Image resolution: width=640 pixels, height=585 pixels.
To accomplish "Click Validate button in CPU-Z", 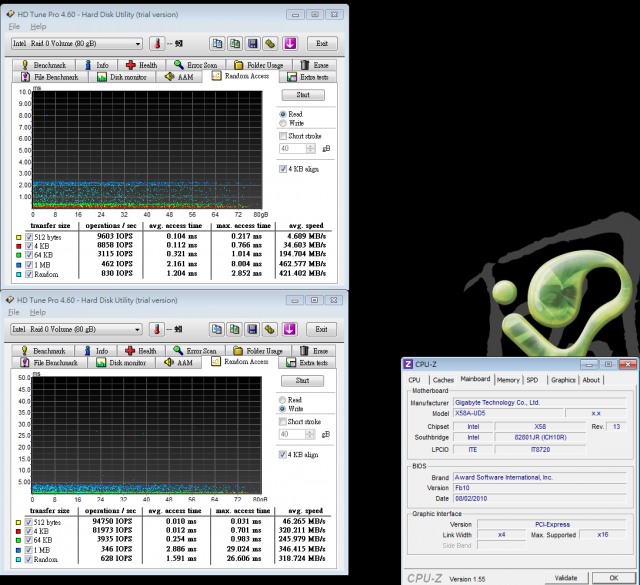I will pyautogui.click(x=566, y=578).
